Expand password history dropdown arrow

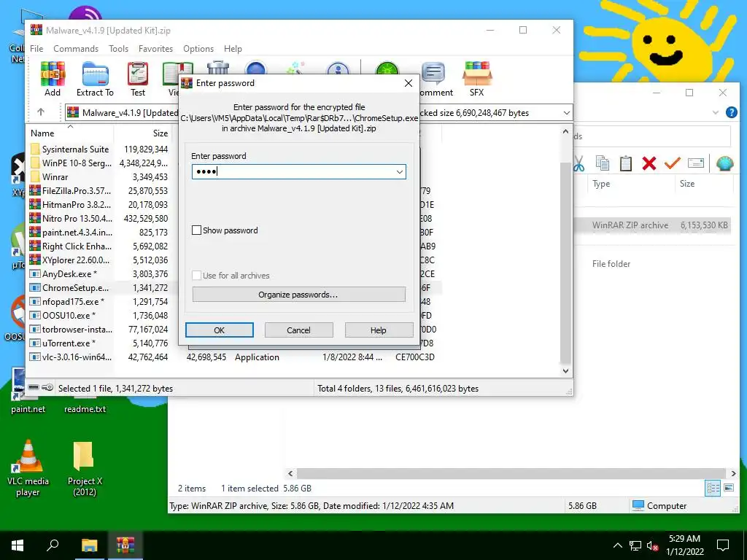pos(400,171)
